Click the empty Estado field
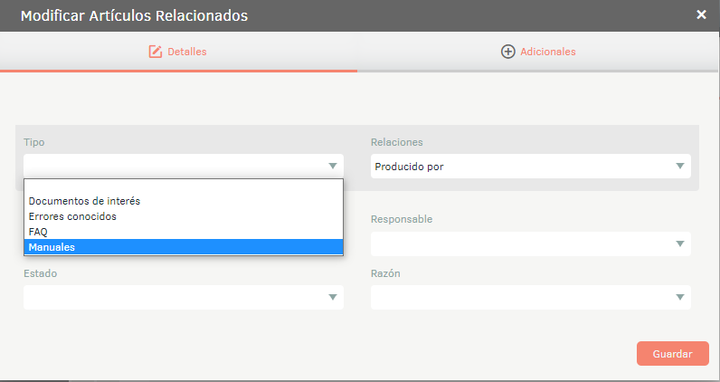The width and height of the screenshot is (720, 382). pyautogui.click(x=184, y=297)
